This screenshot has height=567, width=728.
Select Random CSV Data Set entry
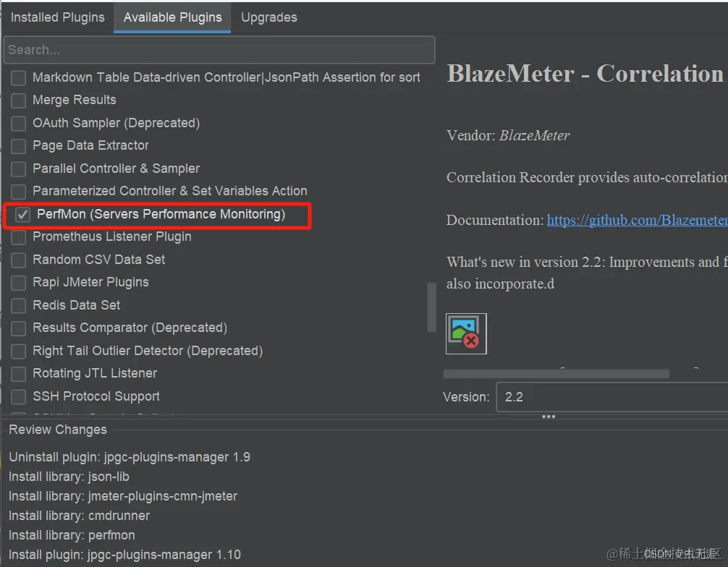pyautogui.click(x=99, y=260)
